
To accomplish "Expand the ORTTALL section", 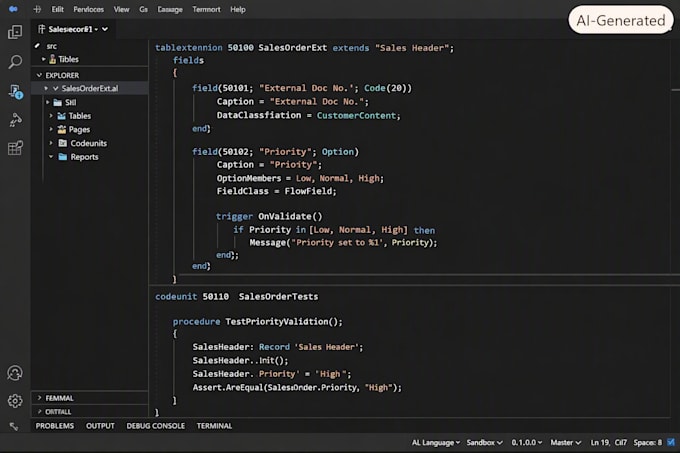I will point(39,411).
